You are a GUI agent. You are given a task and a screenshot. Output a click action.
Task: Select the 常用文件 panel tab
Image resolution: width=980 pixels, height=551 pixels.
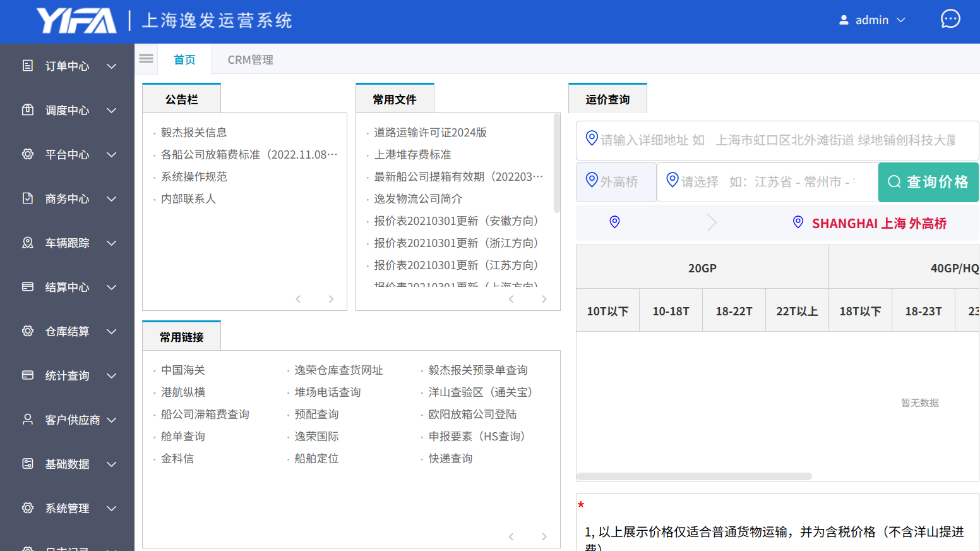tap(395, 99)
